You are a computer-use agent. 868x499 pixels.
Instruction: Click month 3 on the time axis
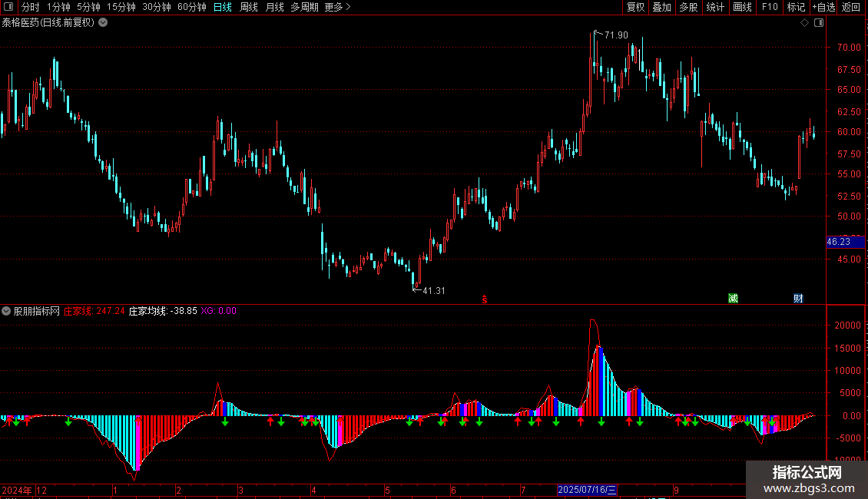coord(240,490)
